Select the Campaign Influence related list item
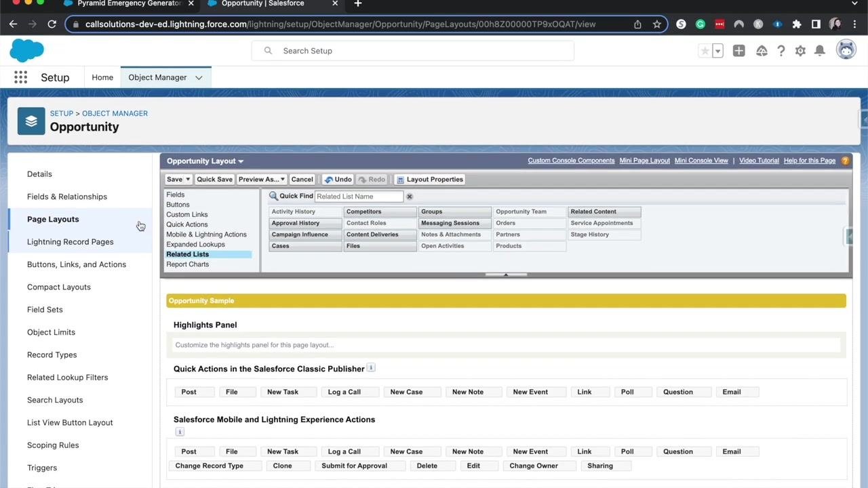Viewport: 868px width, 488px height. (306, 235)
